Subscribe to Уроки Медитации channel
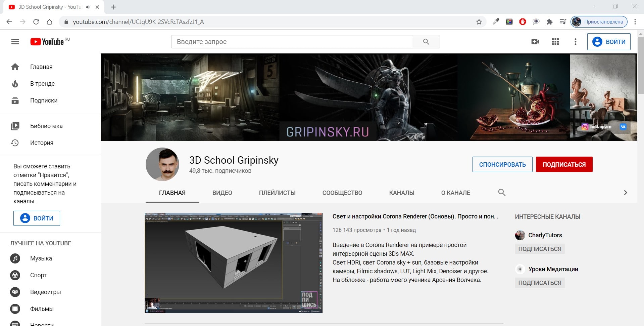The height and width of the screenshot is (326, 644). [x=540, y=283]
